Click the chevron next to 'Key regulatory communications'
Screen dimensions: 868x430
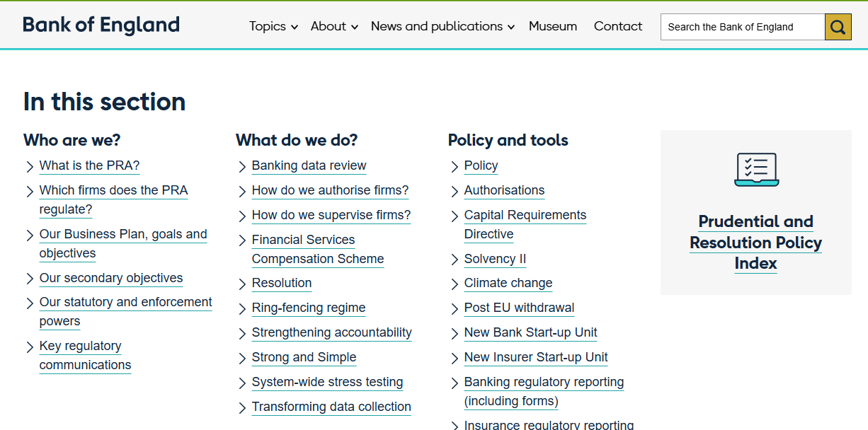click(29, 347)
